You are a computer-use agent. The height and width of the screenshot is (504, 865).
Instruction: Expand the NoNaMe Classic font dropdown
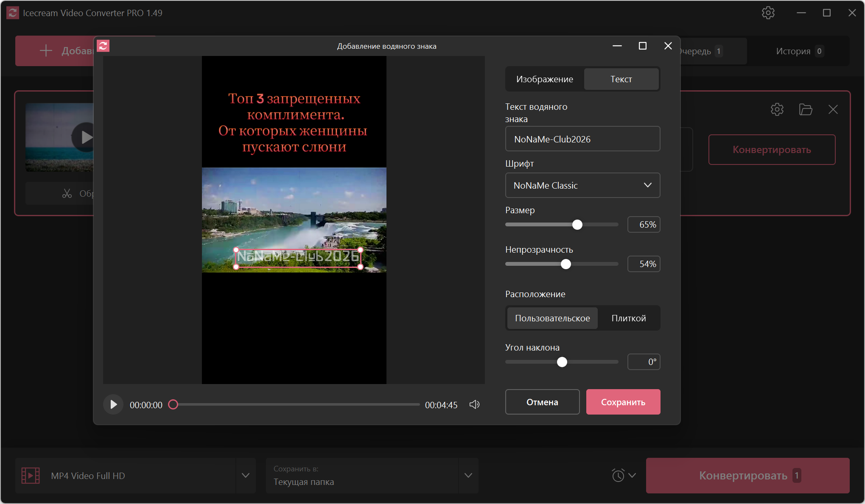tap(582, 185)
